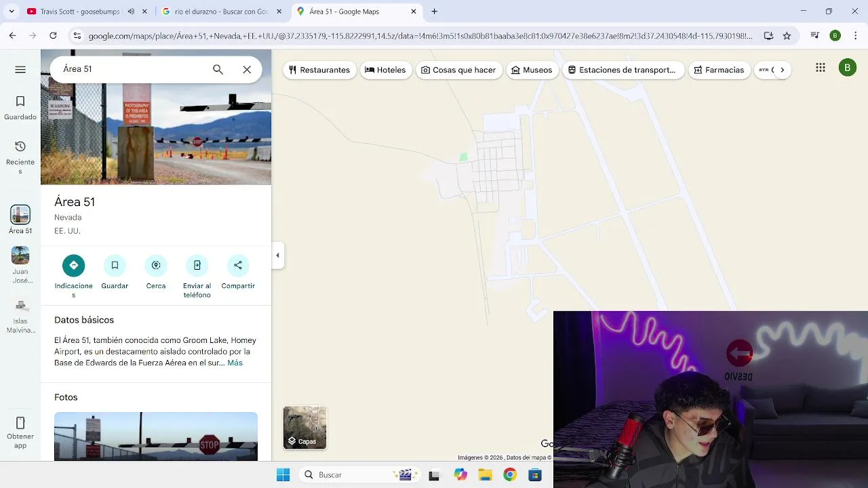Click the taskbar Buscar search box

coord(359,474)
